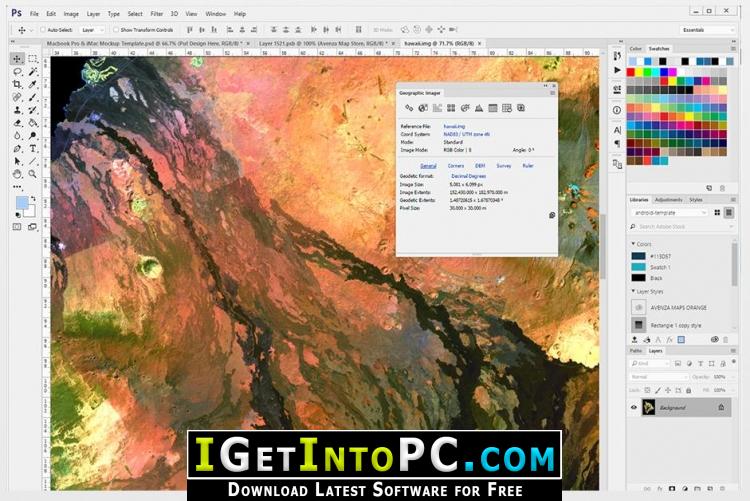
Task: Collapse the Layer Styles section
Action: pyautogui.click(x=633, y=291)
